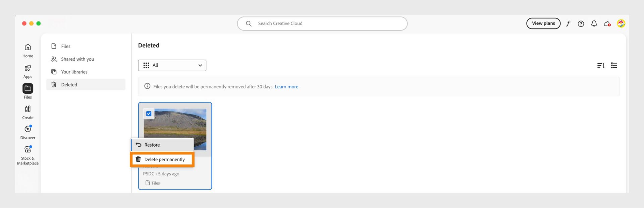Go to Shared with you
The image size is (644, 208).
click(x=77, y=59)
